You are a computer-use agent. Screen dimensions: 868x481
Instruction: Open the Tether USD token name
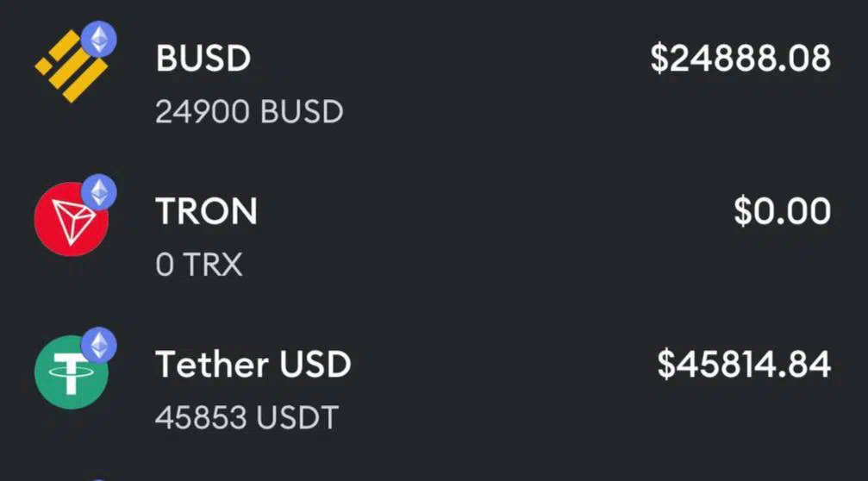click(x=253, y=364)
